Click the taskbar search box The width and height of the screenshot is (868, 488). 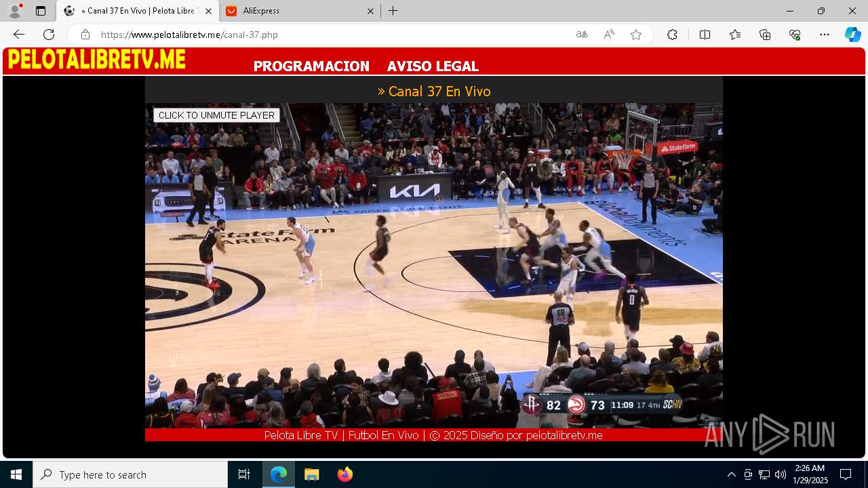130,474
